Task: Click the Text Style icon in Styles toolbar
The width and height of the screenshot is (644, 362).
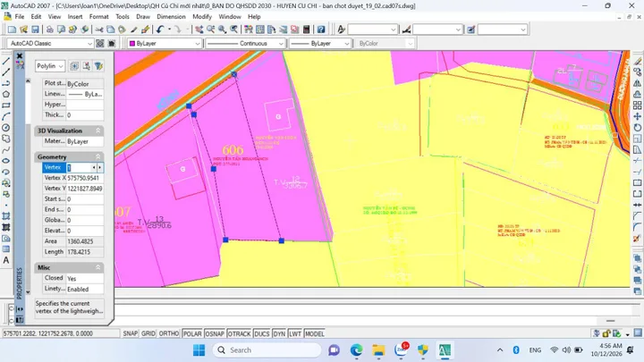Action: click(341, 29)
